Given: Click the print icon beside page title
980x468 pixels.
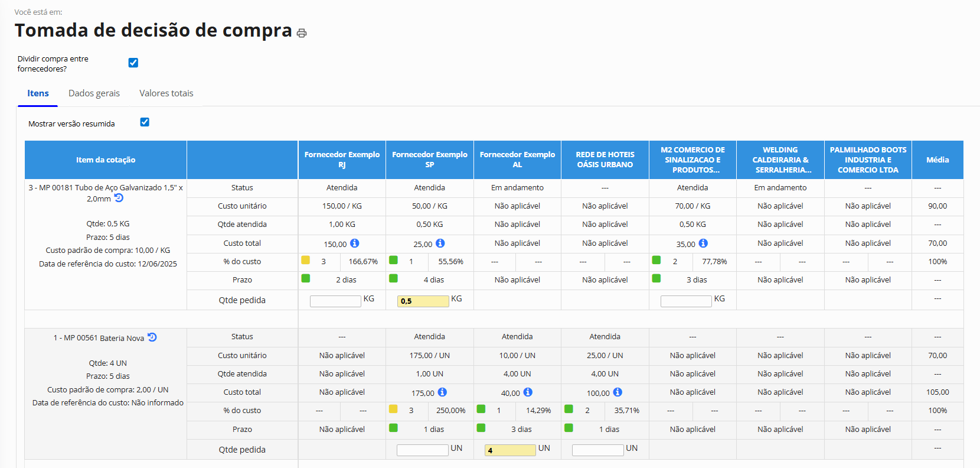Looking at the screenshot, I should pyautogui.click(x=302, y=33).
